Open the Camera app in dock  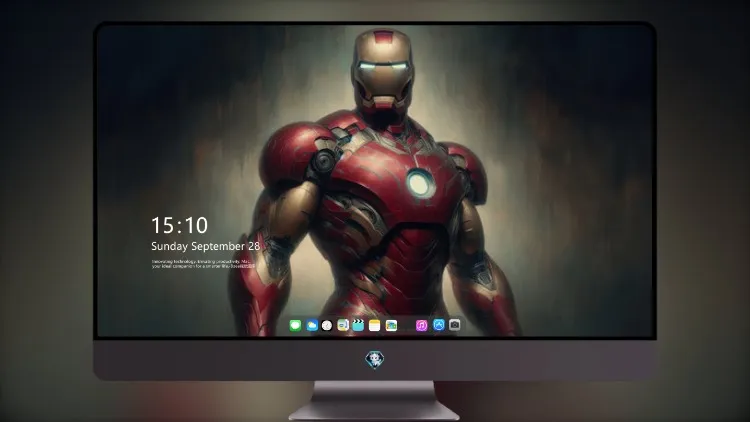454,325
